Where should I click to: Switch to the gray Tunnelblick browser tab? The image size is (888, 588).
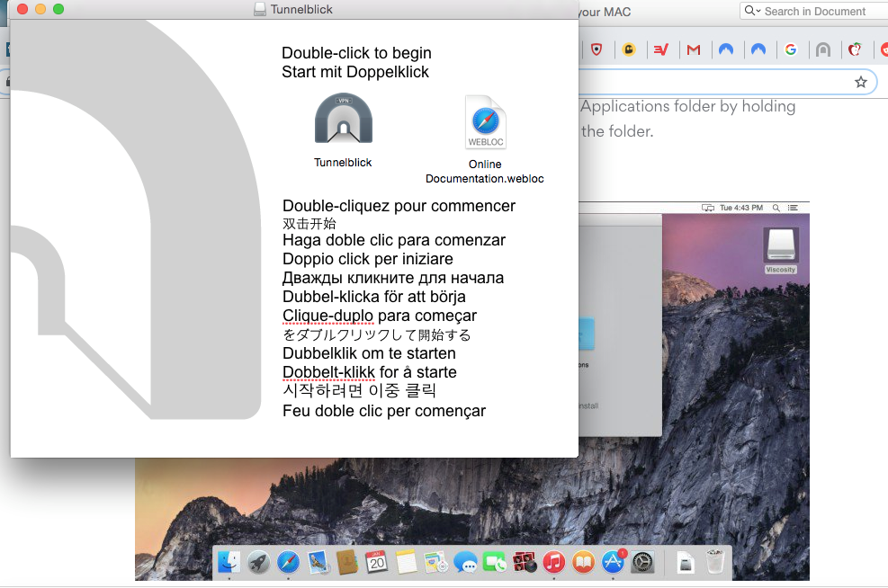[823, 49]
